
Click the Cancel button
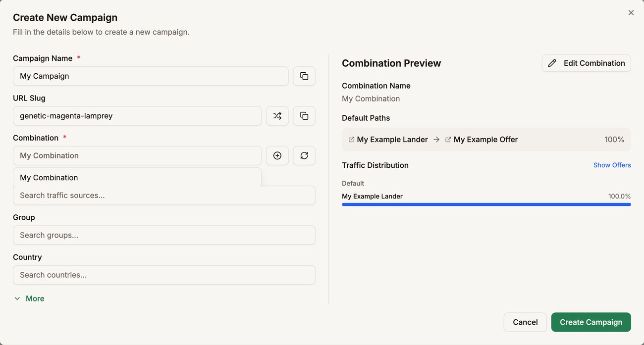click(525, 322)
